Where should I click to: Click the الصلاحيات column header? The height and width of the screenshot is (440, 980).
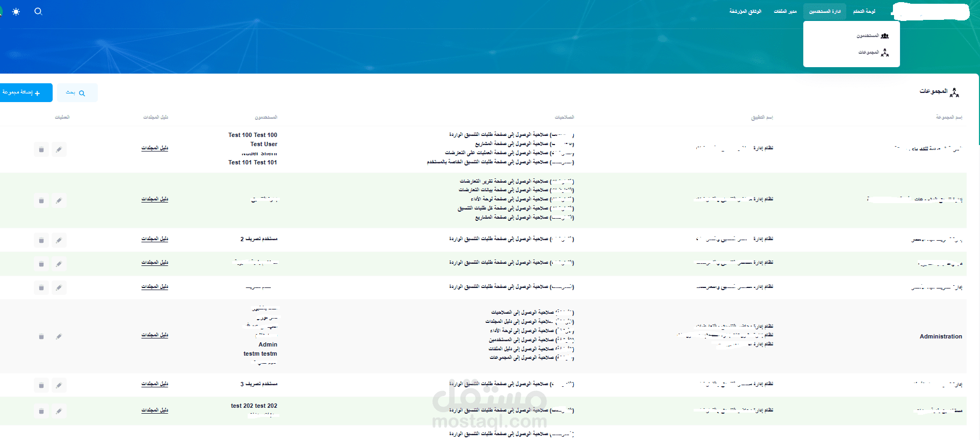tap(564, 117)
